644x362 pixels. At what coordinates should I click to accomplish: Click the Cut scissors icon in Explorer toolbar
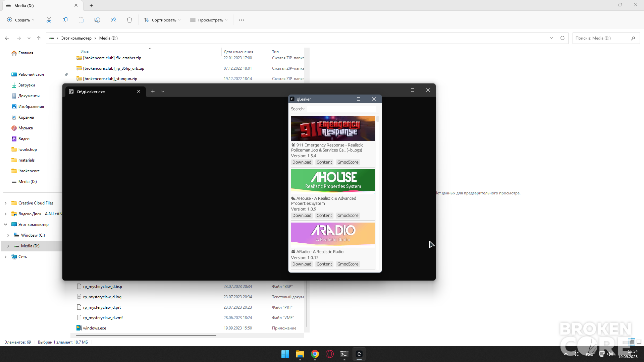click(x=49, y=20)
